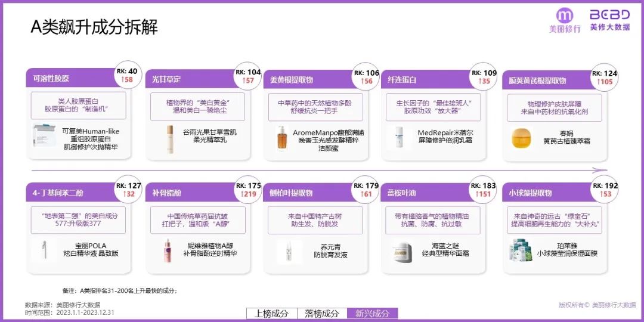644x322 pixels.
Task: Click the 珀莱雅 小球藻莹润保湿面膜 product name
Action: [x=567, y=250]
